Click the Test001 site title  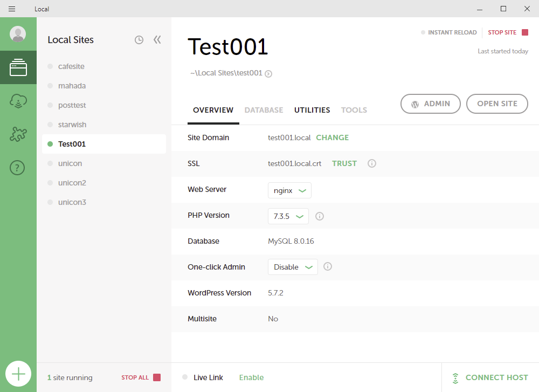click(x=227, y=47)
